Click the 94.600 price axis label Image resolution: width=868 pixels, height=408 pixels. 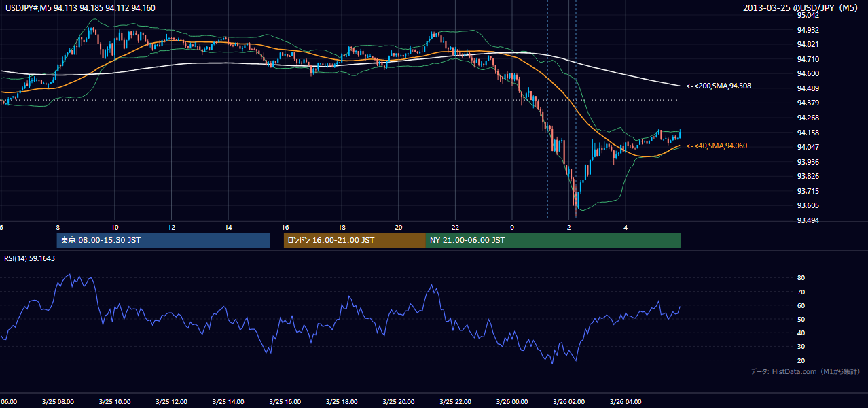(808, 73)
